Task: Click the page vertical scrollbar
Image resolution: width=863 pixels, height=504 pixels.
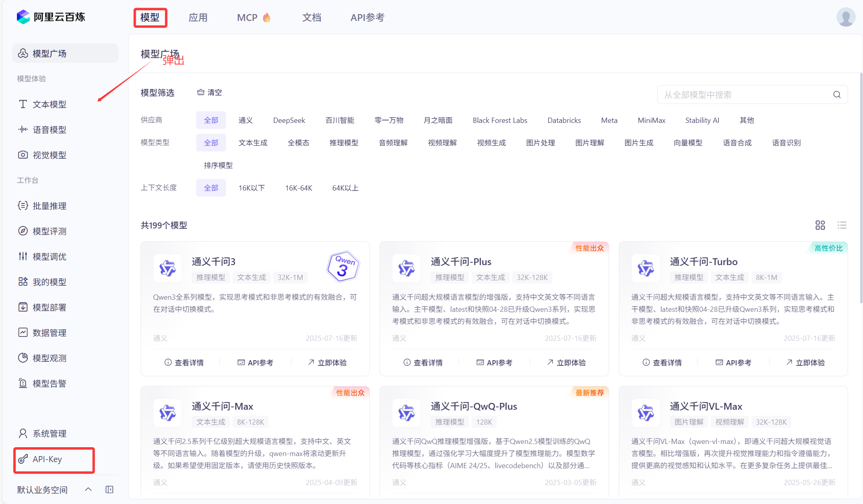Action: pos(861,188)
